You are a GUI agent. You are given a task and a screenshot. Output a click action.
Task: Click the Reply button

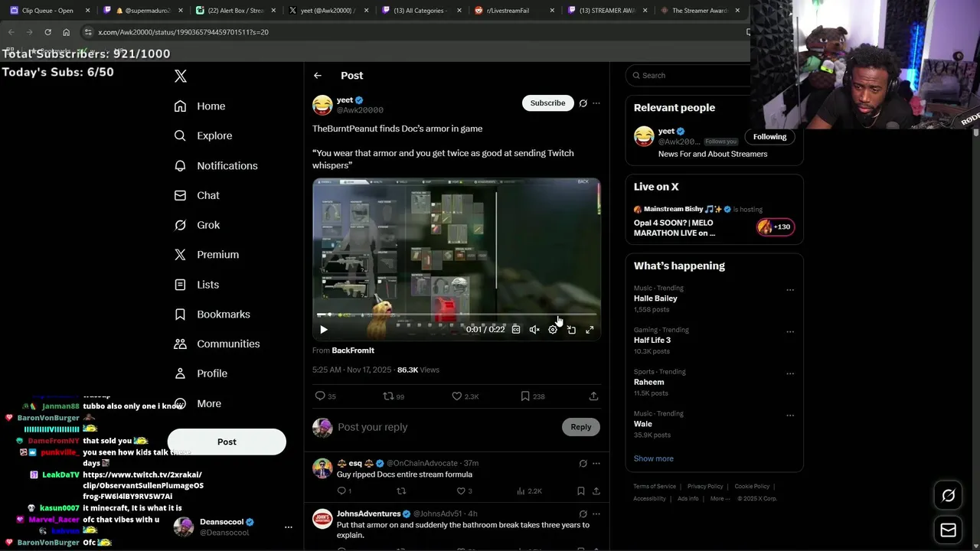coord(581,427)
